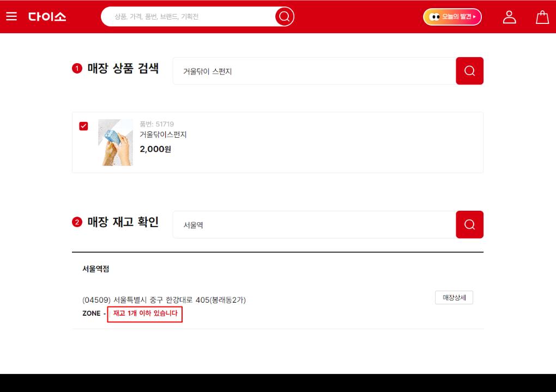This screenshot has height=392, width=556.
Task: Click the number 2 badge next to 매장 재고 확인
Action: (77, 222)
